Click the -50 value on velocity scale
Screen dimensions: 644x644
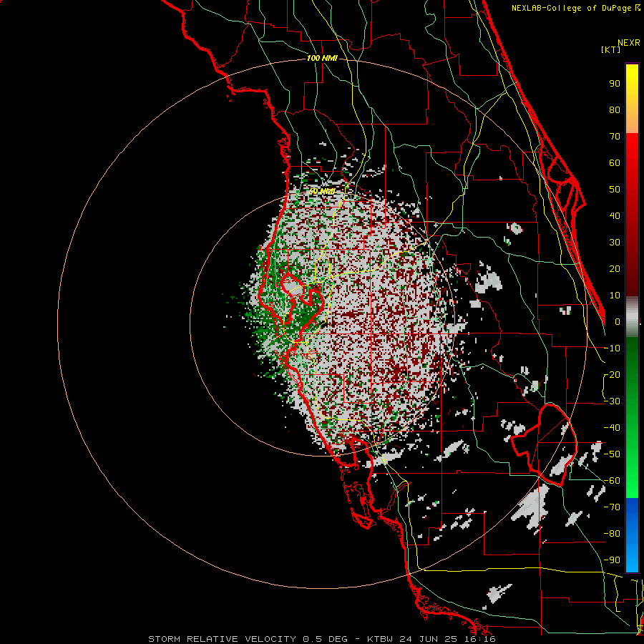click(x=612, y=454)
